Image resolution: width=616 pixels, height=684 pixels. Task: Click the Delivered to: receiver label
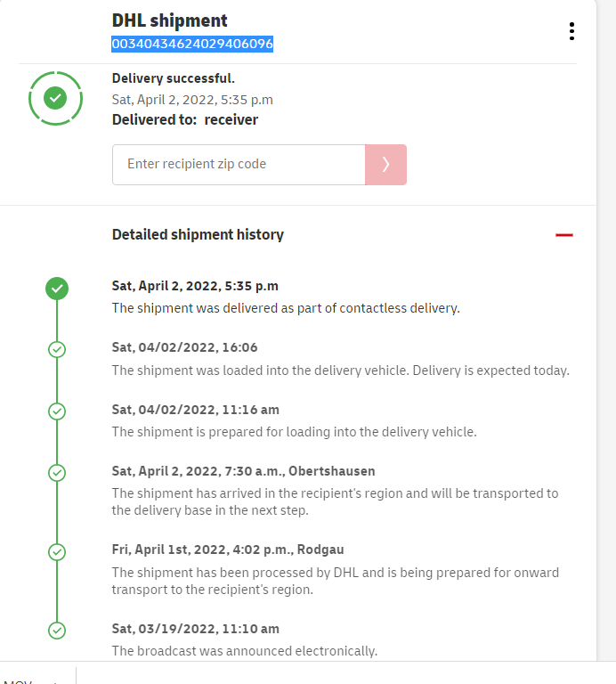coord(185,119)
